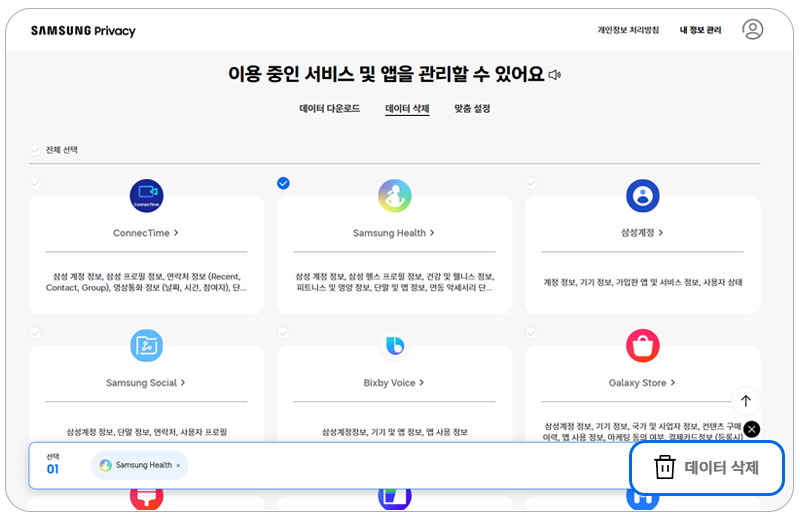This screenshot has width=800, height=515.
Task: Toggle the 전체 선택 select-all checkbox
Action: pos(35,150)
